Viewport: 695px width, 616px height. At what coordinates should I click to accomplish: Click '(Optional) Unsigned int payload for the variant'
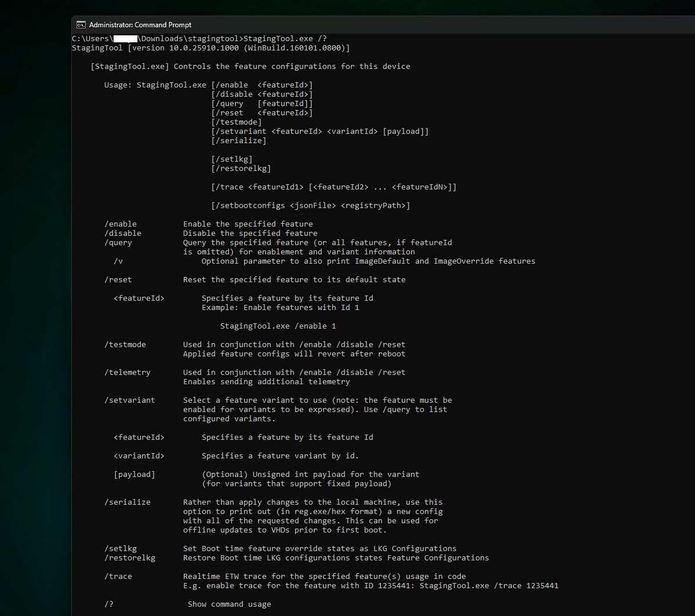[310, 475]
